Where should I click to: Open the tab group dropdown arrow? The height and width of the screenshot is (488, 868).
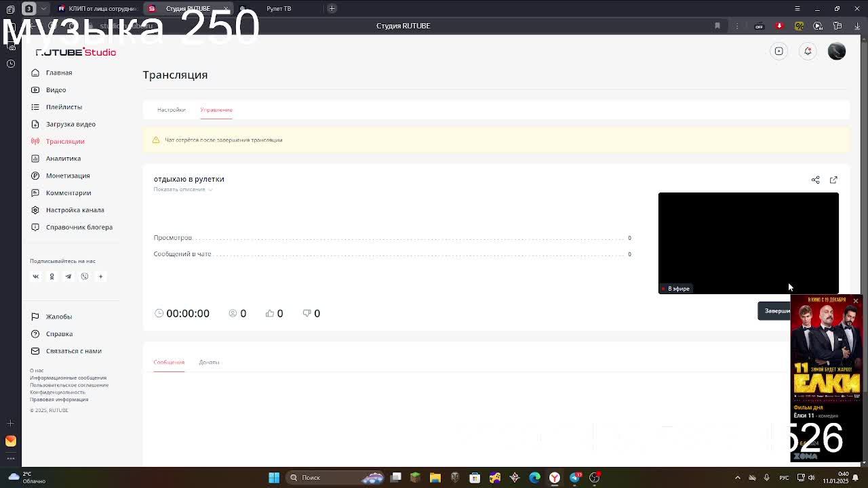coord(43,8)
